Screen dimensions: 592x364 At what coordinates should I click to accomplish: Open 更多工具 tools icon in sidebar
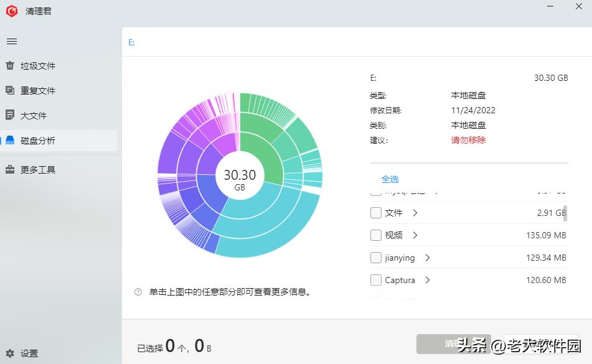pos(9,169)
